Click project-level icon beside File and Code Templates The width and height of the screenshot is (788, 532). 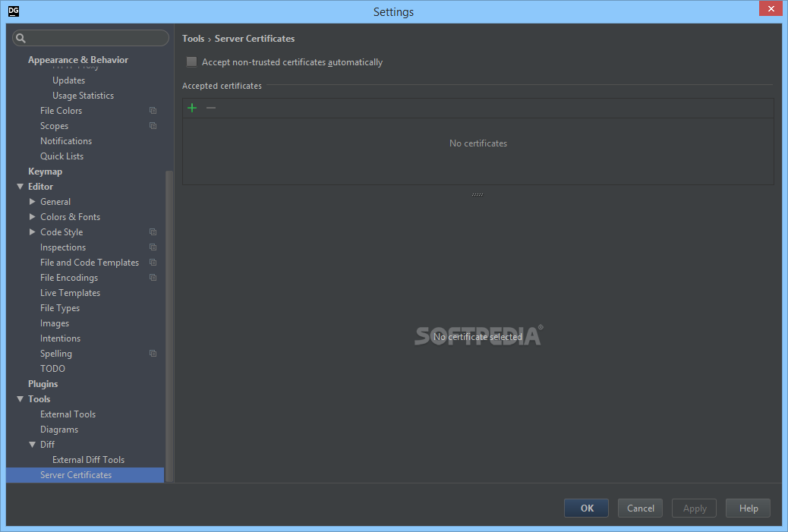pyautogui.click(x=153, y=263)
